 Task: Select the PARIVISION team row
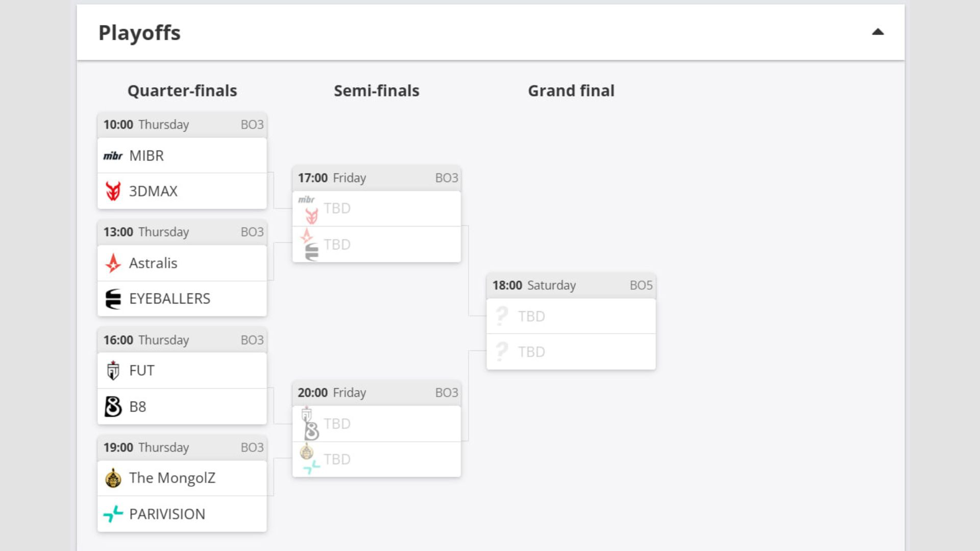click(x=182, y=514)
